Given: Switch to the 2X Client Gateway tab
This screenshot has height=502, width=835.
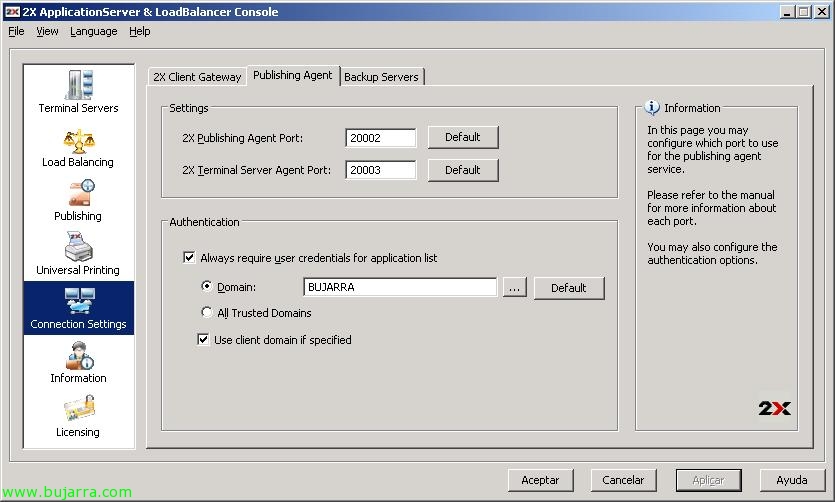Looking at the screenshot, I should [x=198, y=77].
